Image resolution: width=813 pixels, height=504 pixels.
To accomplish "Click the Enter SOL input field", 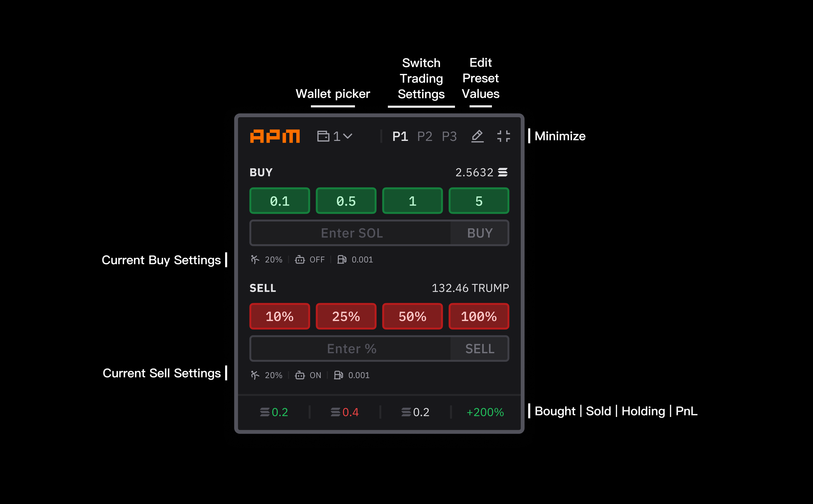I will [352, 233].
